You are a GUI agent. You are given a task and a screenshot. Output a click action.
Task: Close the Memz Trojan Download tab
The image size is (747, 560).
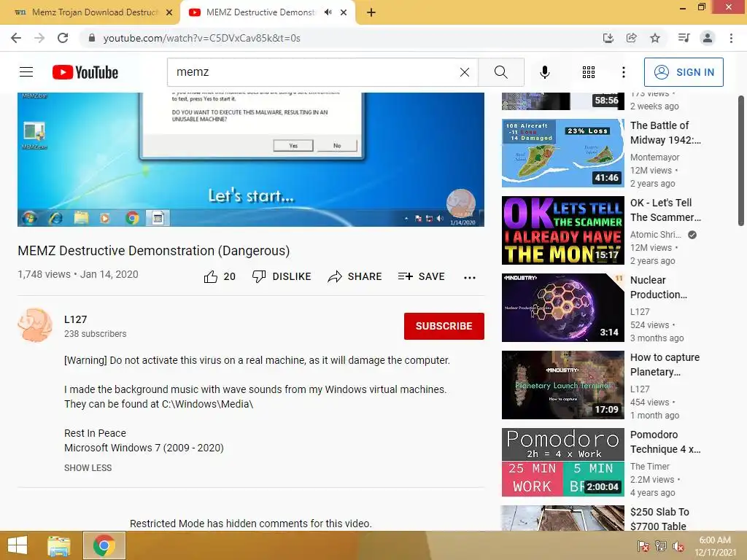click(x=169, y=12)
